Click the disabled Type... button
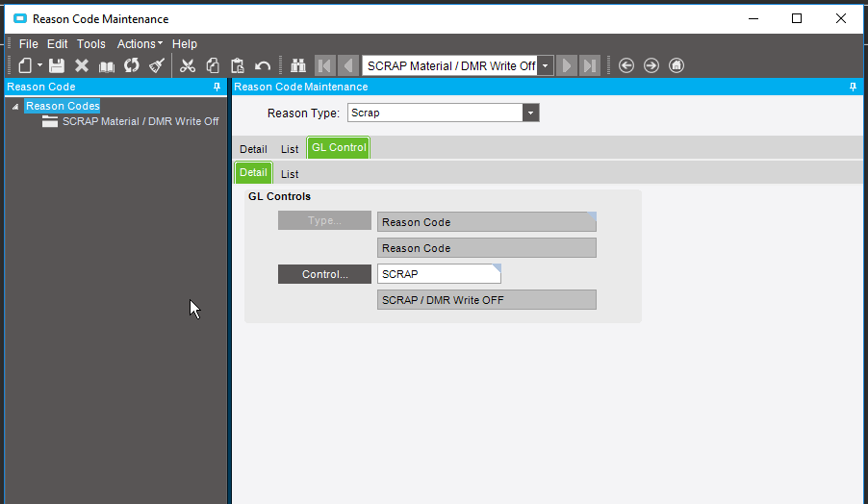868x504 pixels. (x=324, y=220)
